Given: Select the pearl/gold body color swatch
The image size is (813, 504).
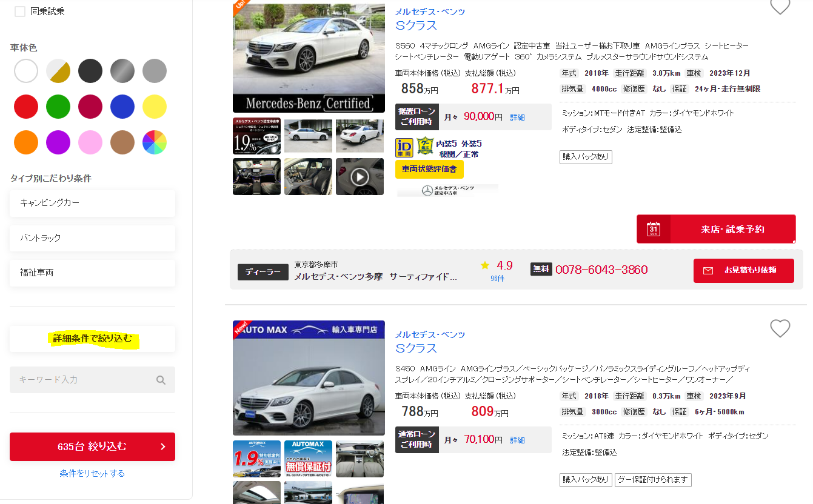Looking at the screenshot, I should [x=58, y=71].
